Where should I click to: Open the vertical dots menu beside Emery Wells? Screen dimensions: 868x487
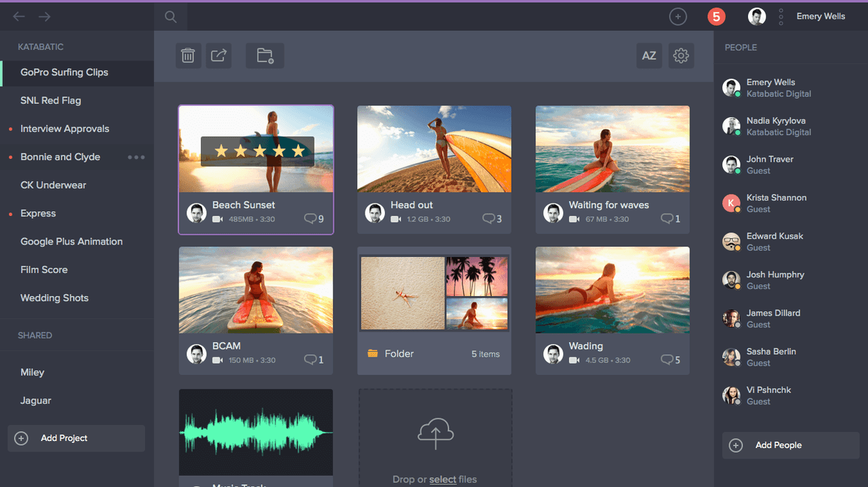(781, 17)
